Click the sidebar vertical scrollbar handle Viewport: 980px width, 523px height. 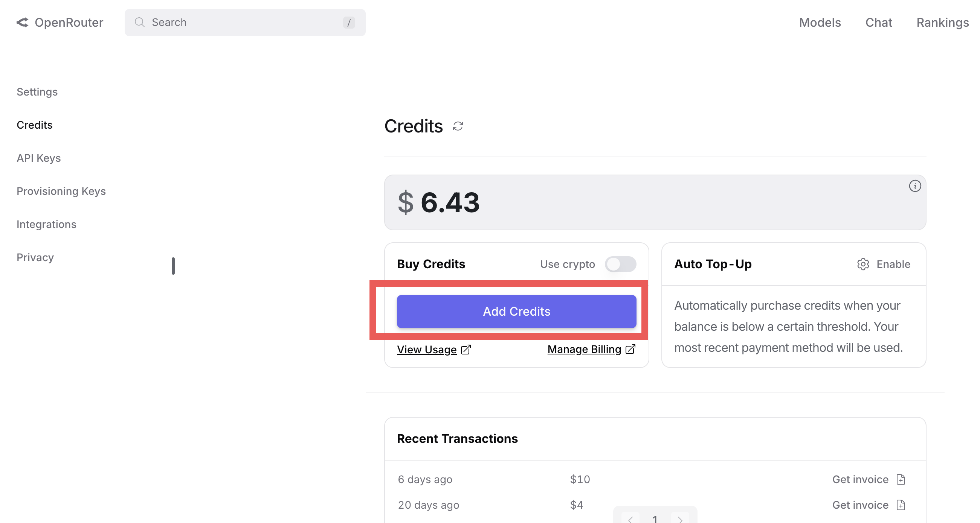[x=173, y=266]
